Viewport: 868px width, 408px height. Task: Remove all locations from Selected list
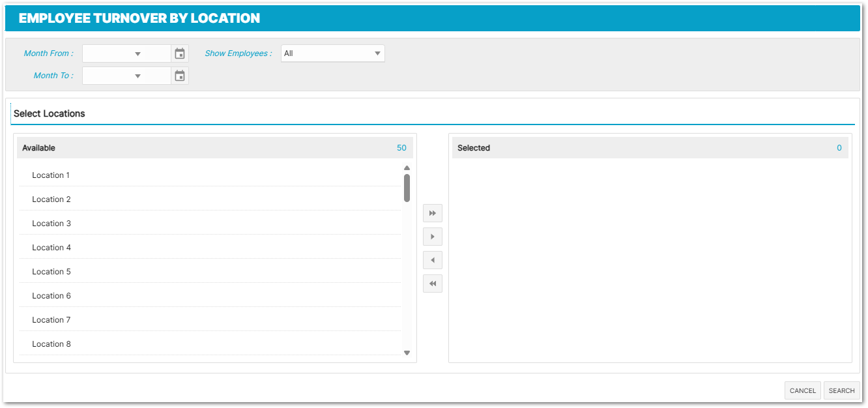tap(433, 284)
